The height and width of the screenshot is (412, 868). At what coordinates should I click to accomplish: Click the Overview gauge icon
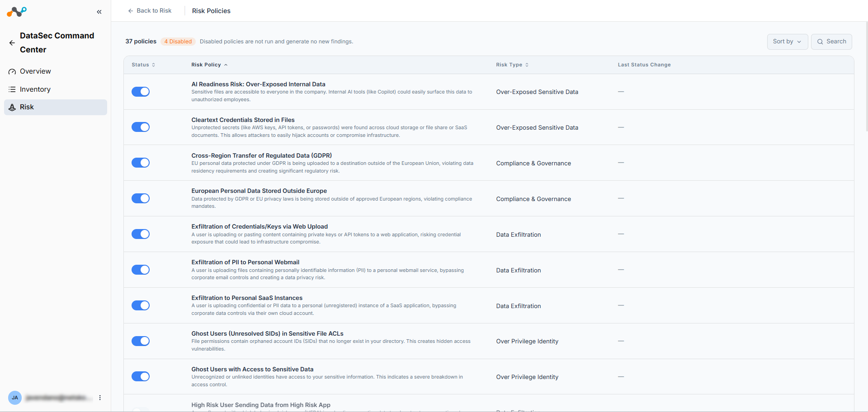[12, 72]
